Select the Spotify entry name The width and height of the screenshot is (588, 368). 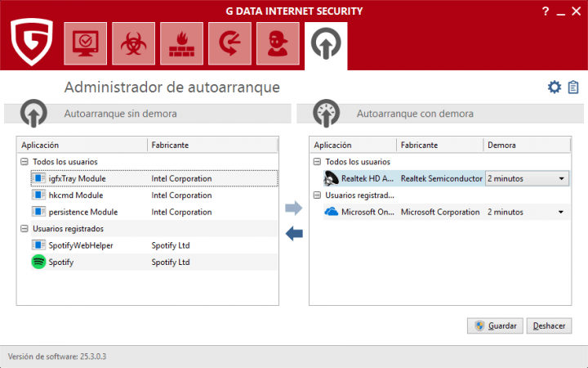pos(60,263)
